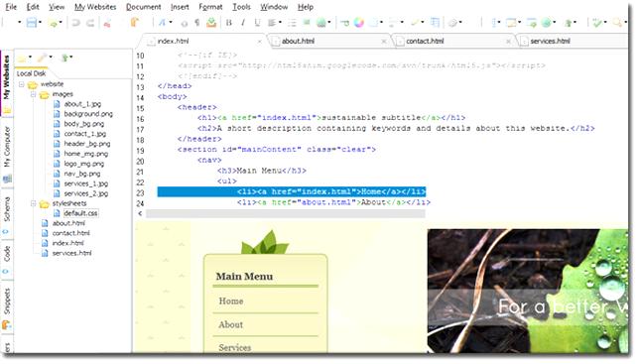Collapse the 'stylesheets' folder in the tree
The image size is (639, 364).
tap(34, 203)
